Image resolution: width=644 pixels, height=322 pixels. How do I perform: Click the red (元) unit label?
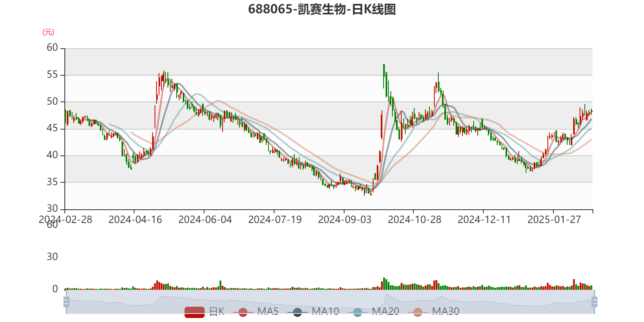(48, 32)
